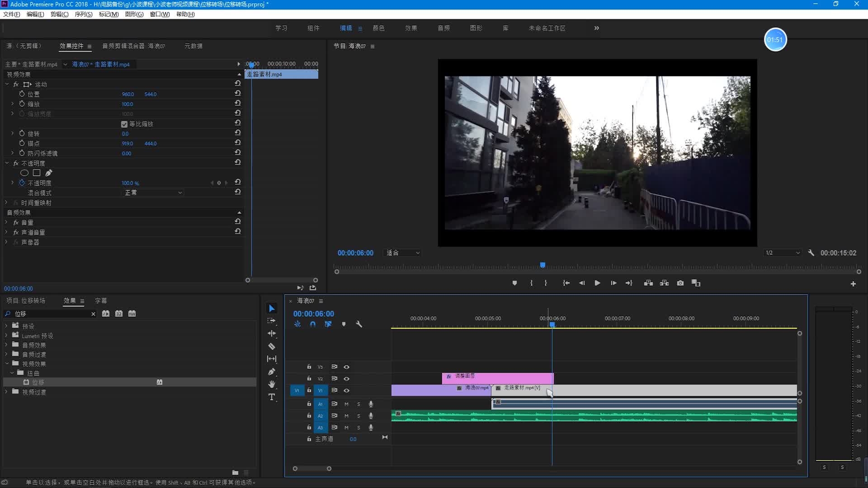This screenshot has height=488, width=868.
Task: Toggle Snap magnet icon in timeline
Action: coord(313,324)
